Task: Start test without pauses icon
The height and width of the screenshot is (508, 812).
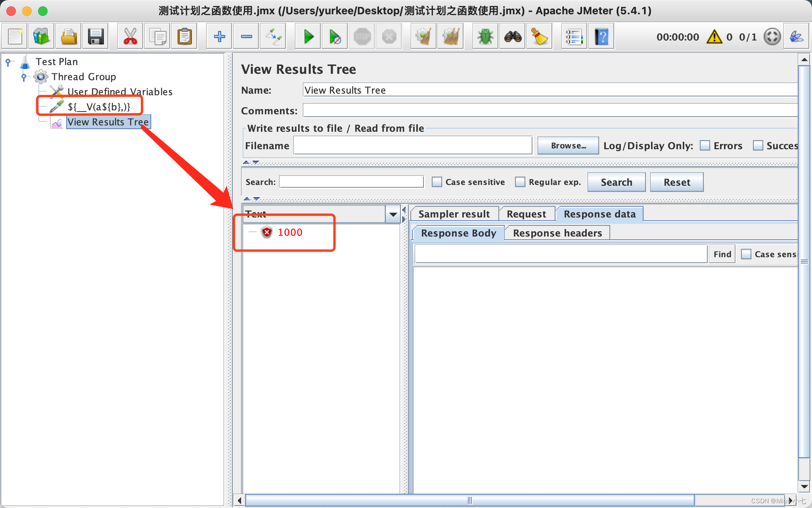Action: pyautogui.click(x=335, y=37)
